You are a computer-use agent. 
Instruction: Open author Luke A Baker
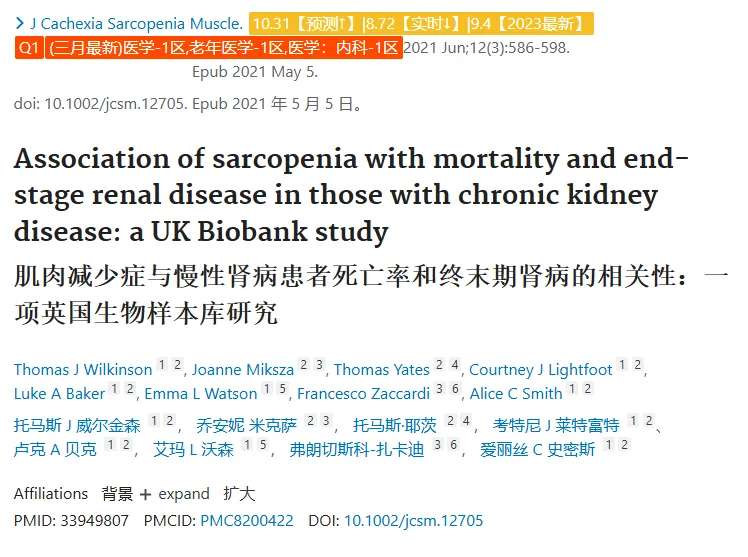tap(59, 393)
